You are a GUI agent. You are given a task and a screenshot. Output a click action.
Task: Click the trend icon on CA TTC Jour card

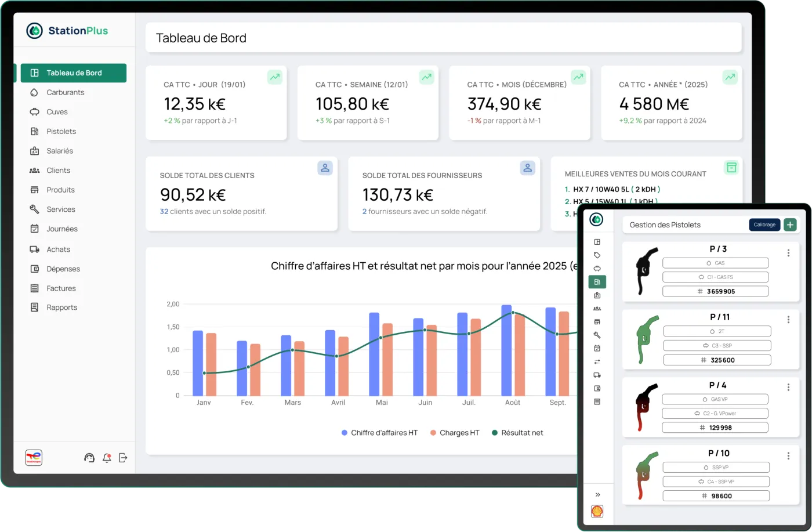(x=274, y=77)
